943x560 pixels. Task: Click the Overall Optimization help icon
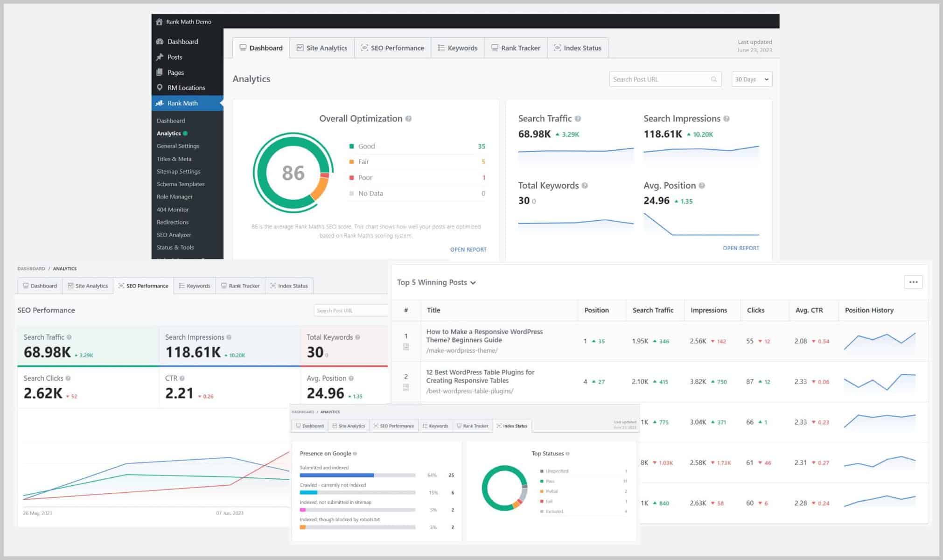click(408, 119)
